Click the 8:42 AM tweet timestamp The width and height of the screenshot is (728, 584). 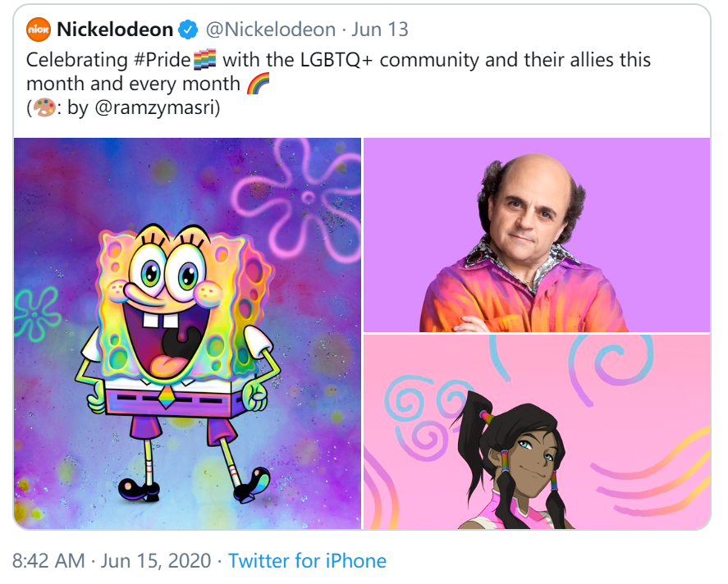[x=48, y=561]
